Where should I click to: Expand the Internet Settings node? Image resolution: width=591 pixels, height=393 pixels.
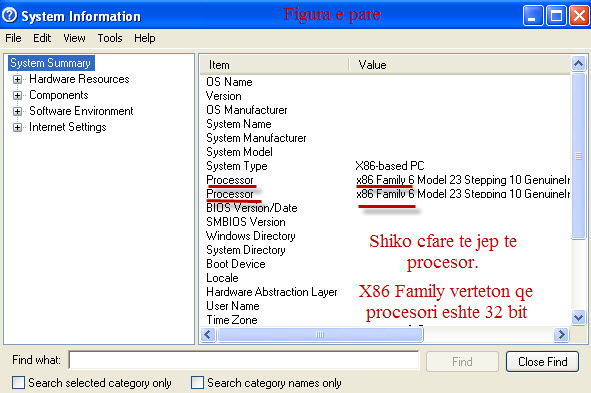tap(17, 127)
